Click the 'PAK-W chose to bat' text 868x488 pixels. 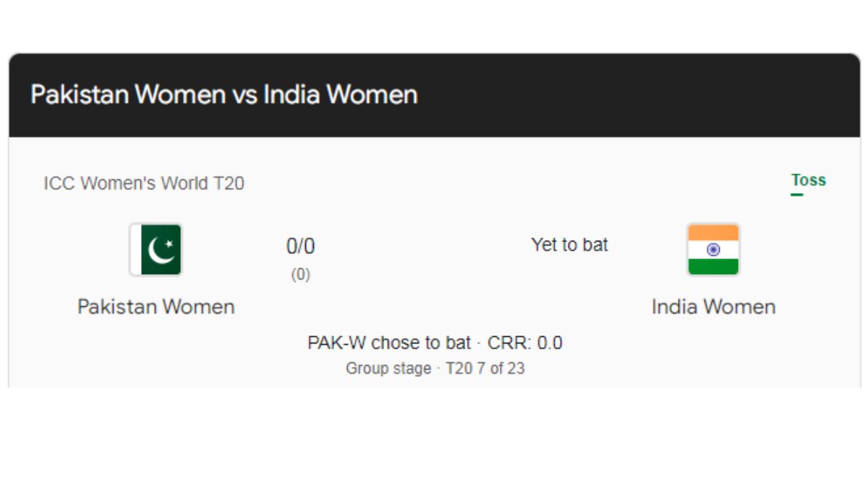click(389, 343)
